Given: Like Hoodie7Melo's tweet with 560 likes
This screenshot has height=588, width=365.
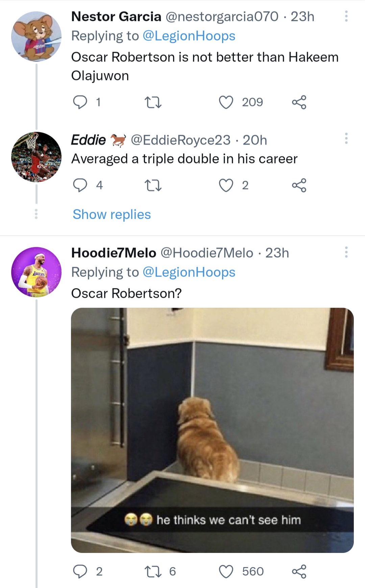Looking at the screenshot, I should click(226, 571).
